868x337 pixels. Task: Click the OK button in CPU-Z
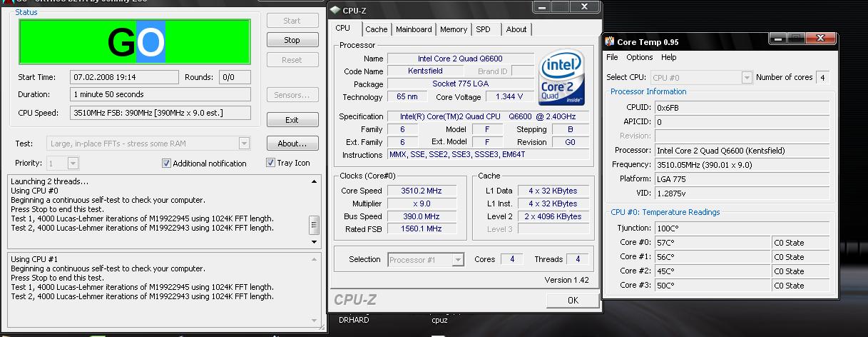point(572,301)
